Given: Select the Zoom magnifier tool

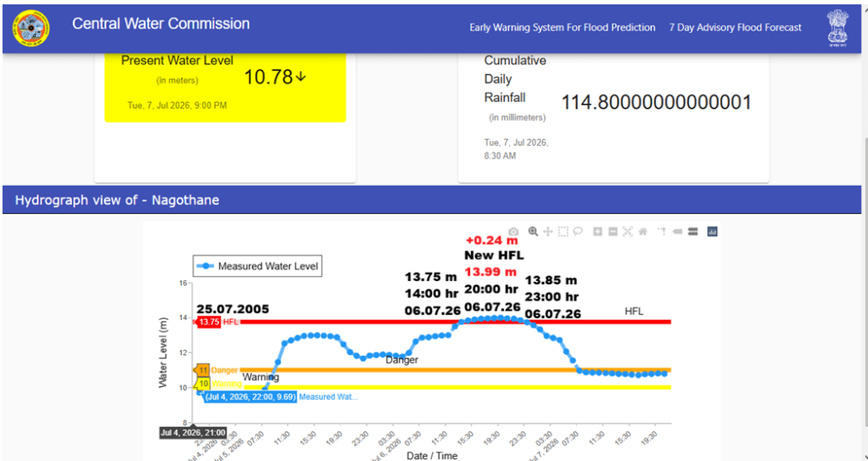Looking at the screenshot, I should tap(533, 232).
